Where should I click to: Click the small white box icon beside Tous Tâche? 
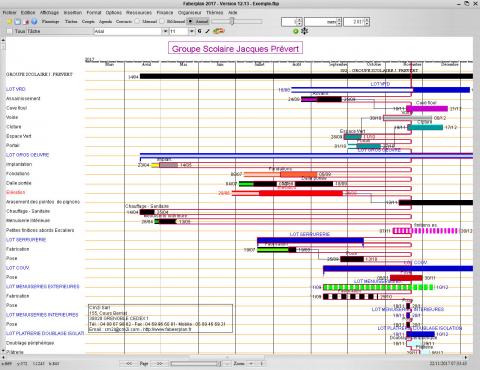9,31
